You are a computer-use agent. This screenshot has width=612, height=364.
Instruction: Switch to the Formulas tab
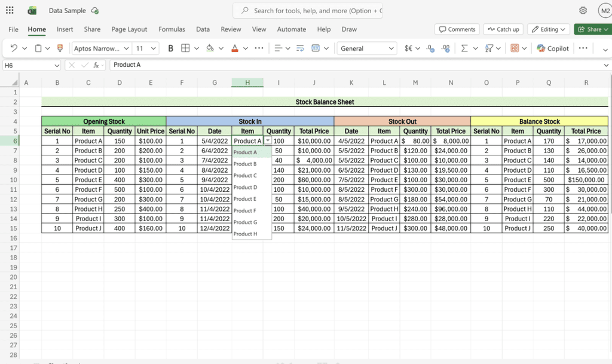(172, 29)
